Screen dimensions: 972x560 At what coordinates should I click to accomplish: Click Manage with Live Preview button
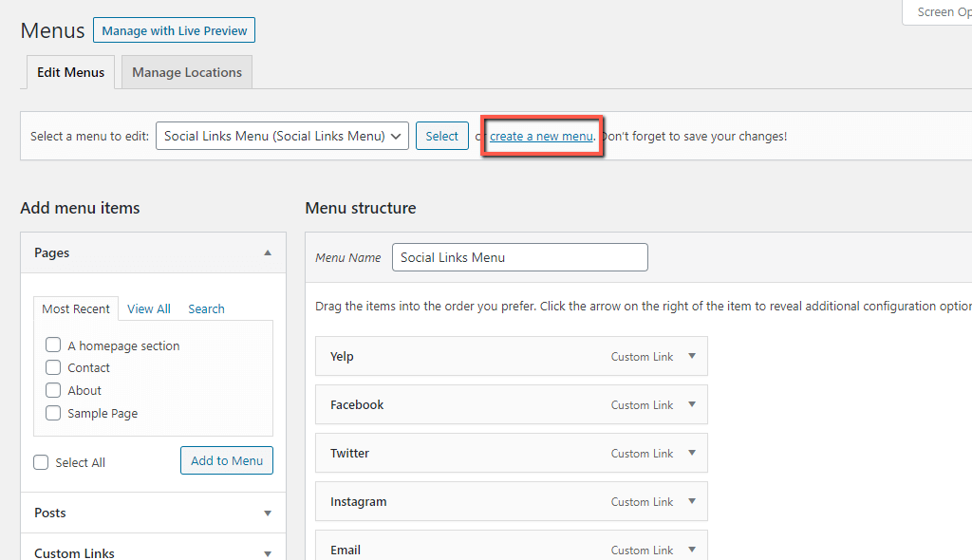pos(174,30)
